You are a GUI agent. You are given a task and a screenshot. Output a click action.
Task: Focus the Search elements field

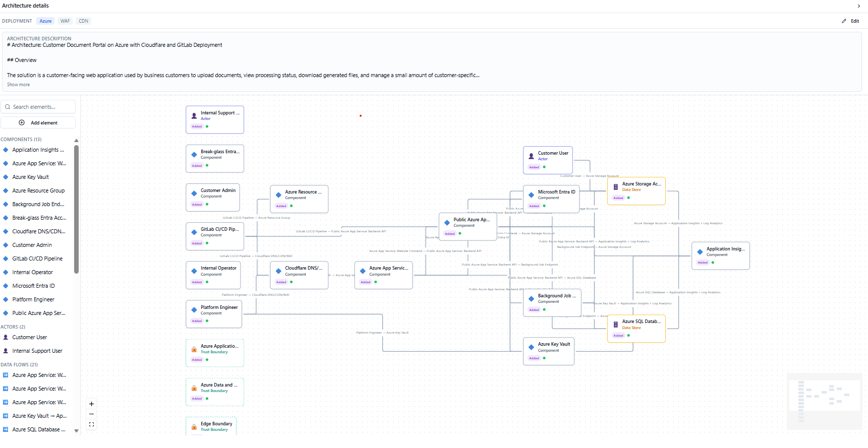coord(38,107)
